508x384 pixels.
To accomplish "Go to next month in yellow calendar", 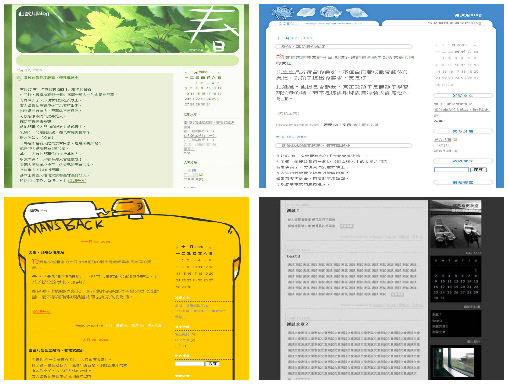I will 210,247.
